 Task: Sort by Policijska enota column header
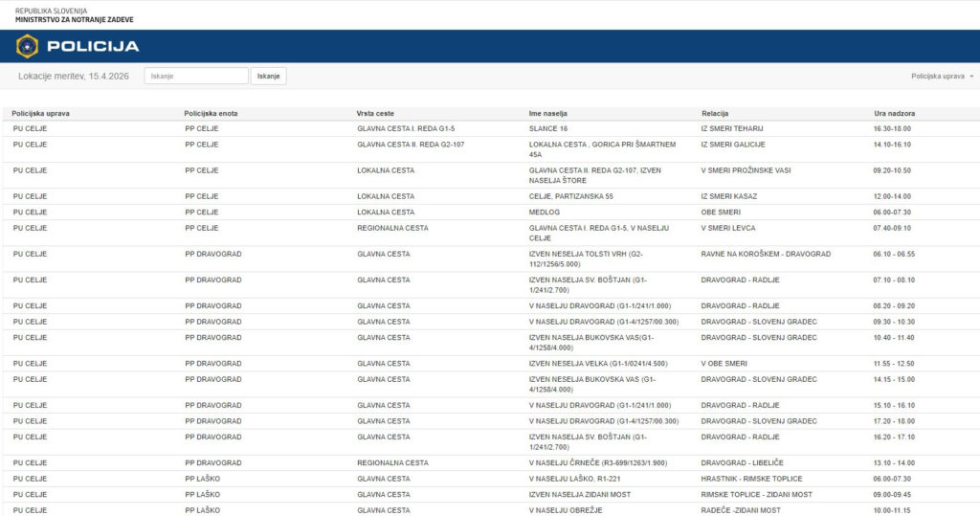(x=211, y=113)
